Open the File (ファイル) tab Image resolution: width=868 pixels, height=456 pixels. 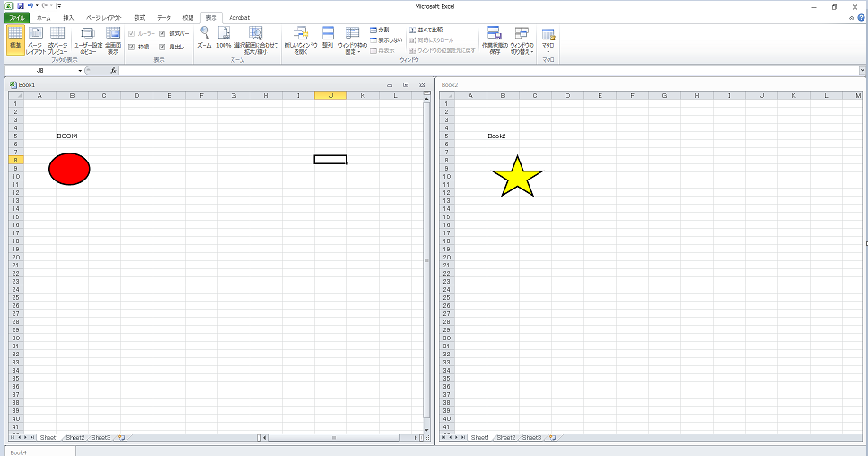tap(17, 18)
